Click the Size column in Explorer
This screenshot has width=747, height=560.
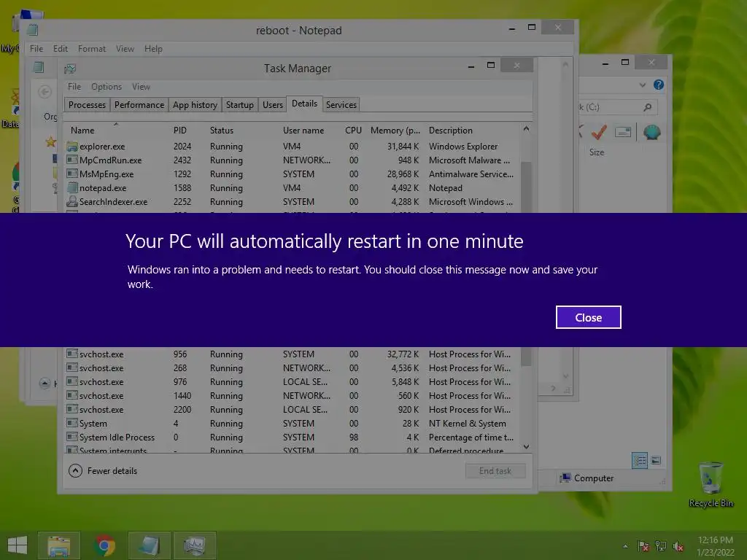click(x=597, y=152)
